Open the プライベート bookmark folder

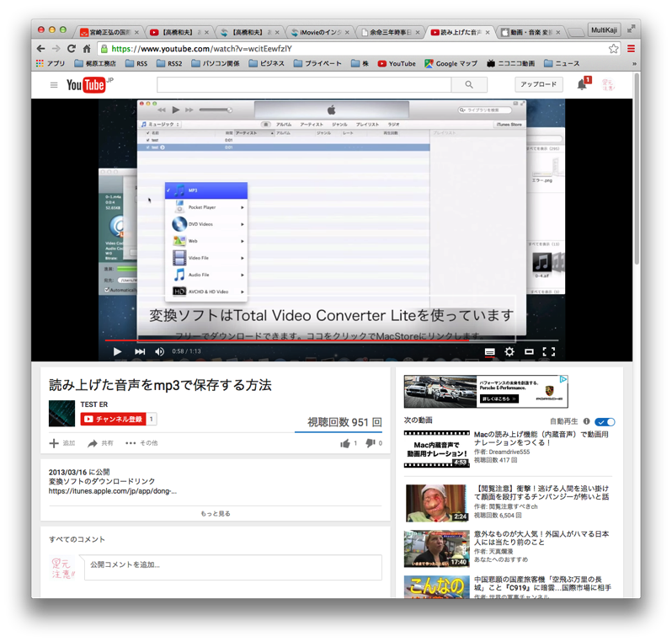pyautogui.click(x=317, y=63)
